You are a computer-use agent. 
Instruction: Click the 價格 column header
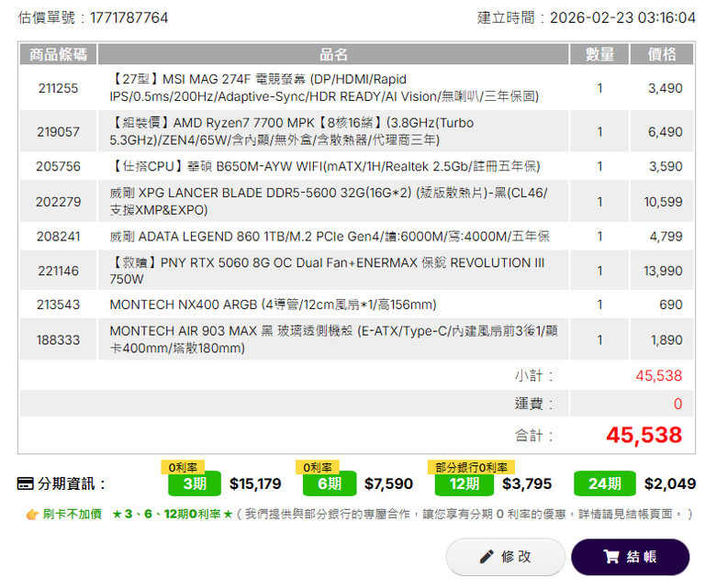(662, 54)
